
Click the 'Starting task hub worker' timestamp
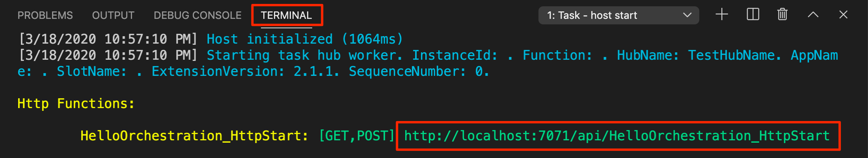point(108,55)
